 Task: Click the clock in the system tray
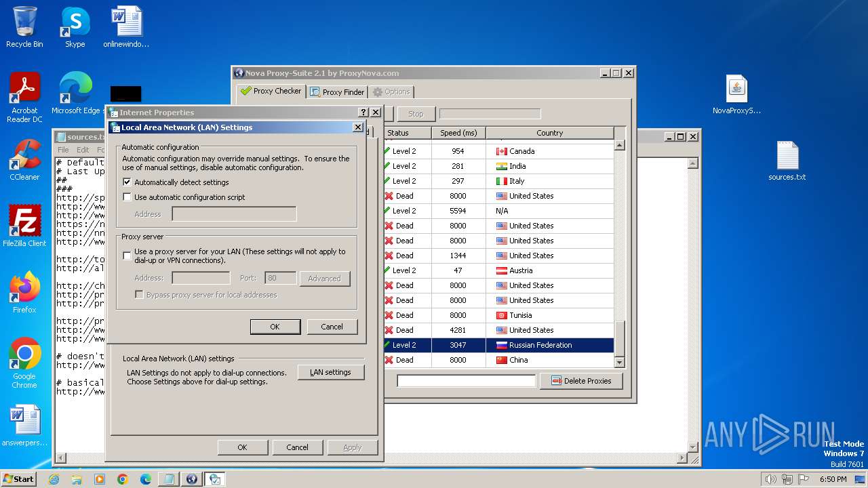(833, 479)
